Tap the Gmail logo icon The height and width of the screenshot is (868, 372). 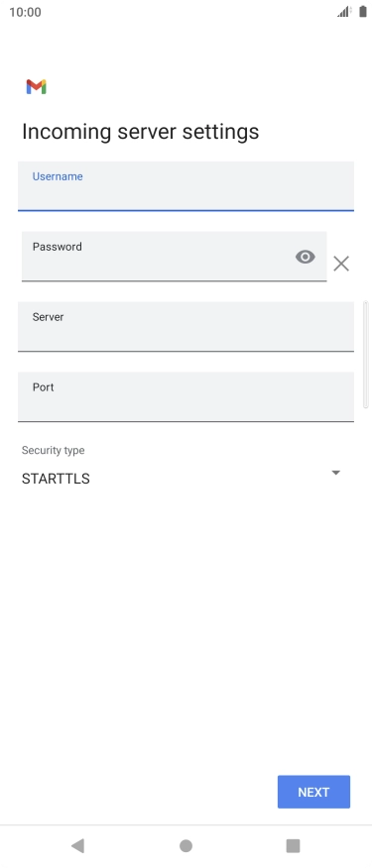36,87
